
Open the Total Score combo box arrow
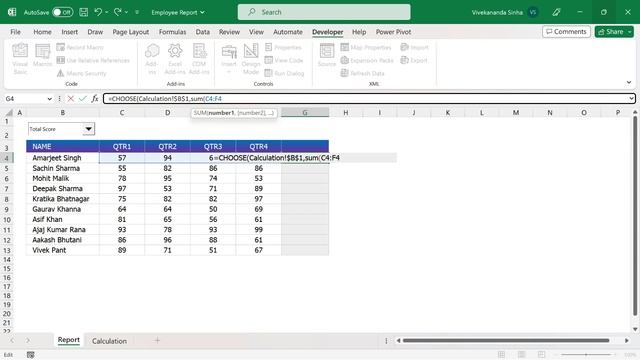tap(88, 129)
